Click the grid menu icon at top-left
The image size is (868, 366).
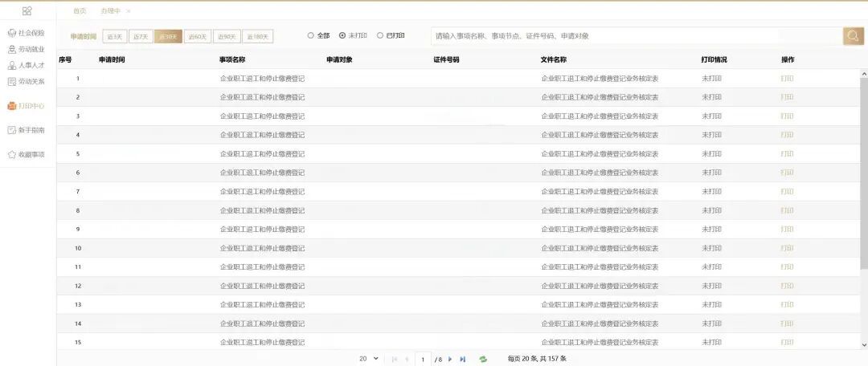(27, 10)
